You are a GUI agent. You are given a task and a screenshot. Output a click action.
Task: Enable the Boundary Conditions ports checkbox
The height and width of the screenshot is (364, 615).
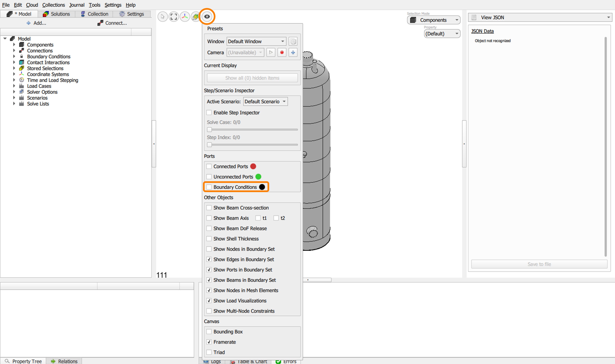tap(209, 187)
